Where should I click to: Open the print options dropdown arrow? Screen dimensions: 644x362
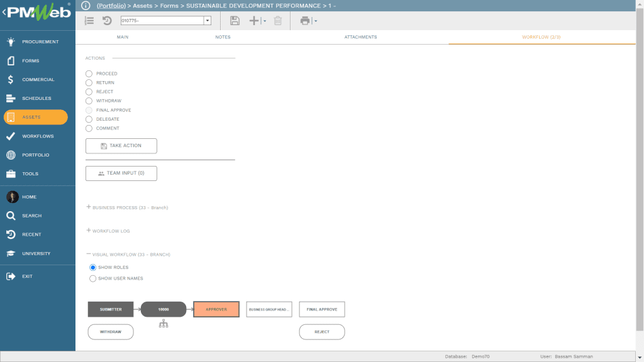point(316,21)
